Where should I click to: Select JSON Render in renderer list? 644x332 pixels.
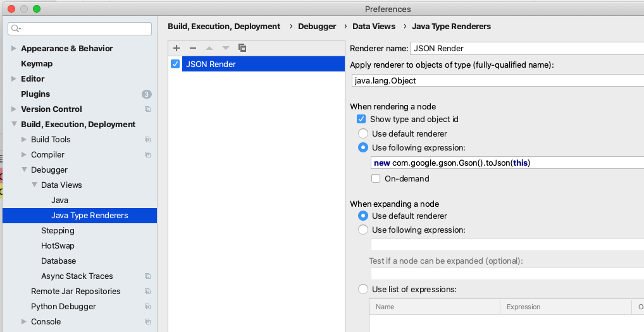(x=263, y=64)
